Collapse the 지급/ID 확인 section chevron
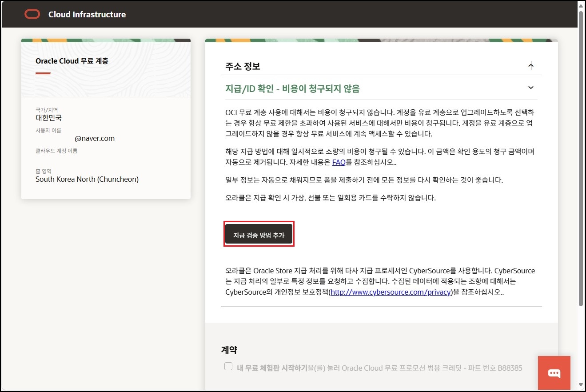The width and height of the screenshot is (586, 392). click(x=531, y=88)
